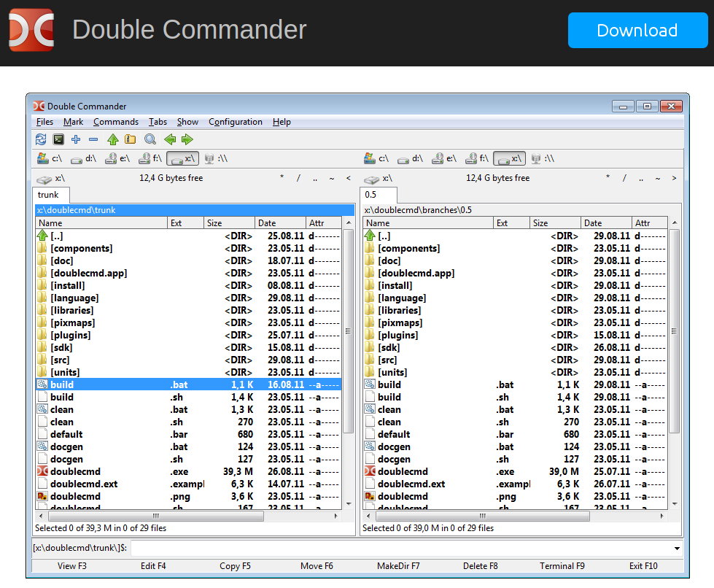Viewport: 714px width, 588px height.
Task: Select drive f:\ in right panel
Action: [477, 158]
